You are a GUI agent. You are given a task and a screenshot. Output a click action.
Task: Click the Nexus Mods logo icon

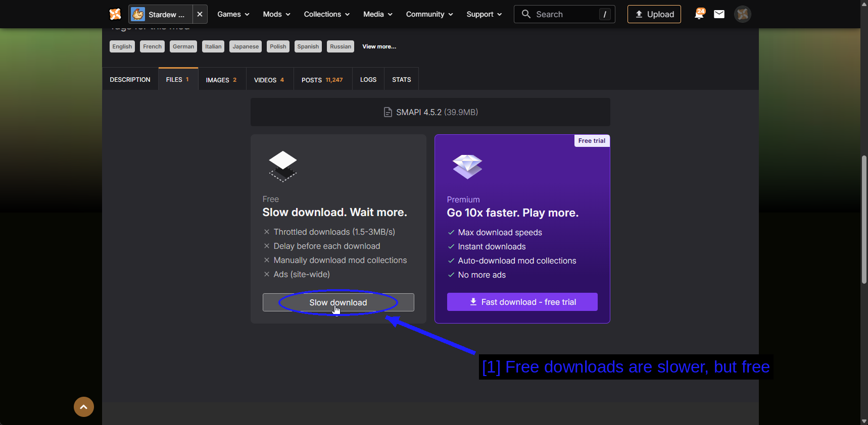(115, 14)
